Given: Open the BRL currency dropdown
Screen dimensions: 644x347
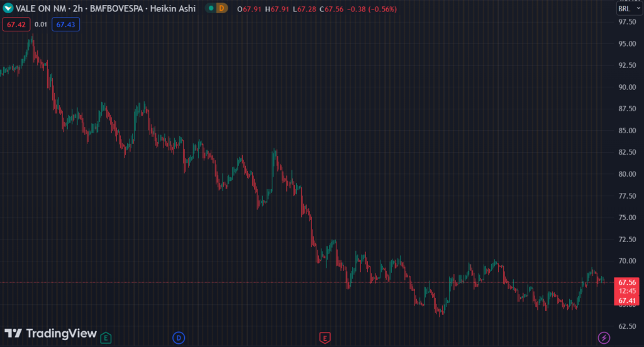Looking at the screenshot, I should (629, 9).
